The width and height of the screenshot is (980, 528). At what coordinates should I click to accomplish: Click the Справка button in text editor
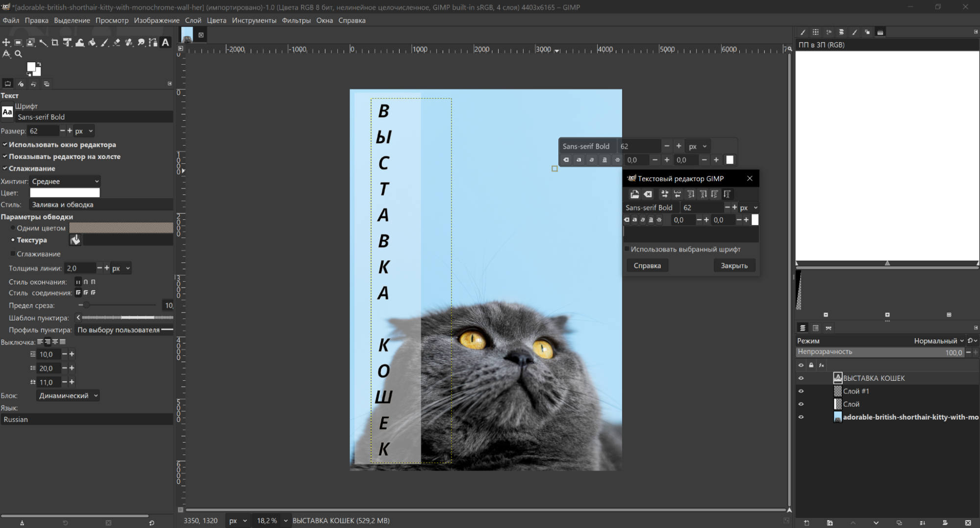click(647, 265)
